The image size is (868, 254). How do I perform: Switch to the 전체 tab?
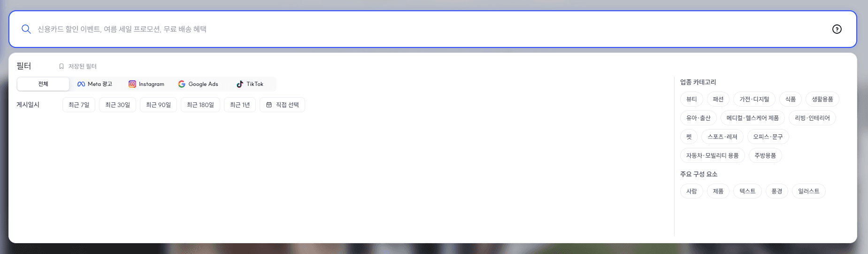[43, 84]
